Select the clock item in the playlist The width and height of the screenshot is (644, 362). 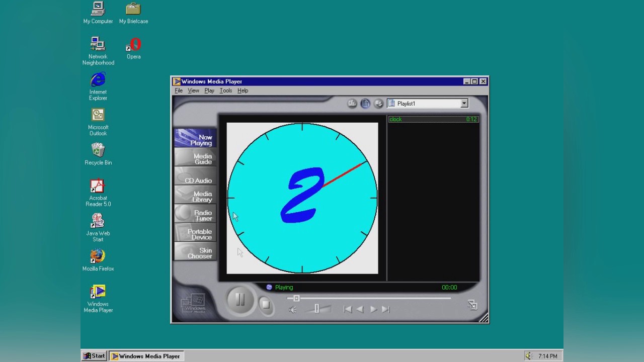coord(433,119)
